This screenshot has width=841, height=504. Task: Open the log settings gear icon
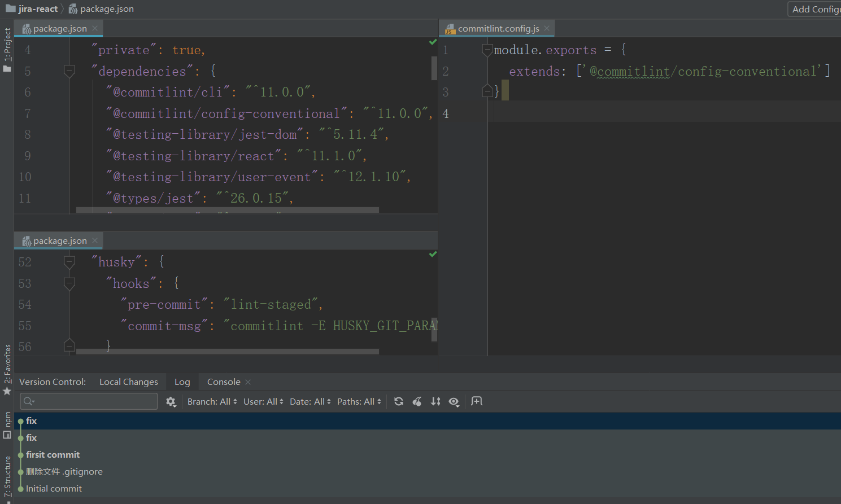[171, 401]
